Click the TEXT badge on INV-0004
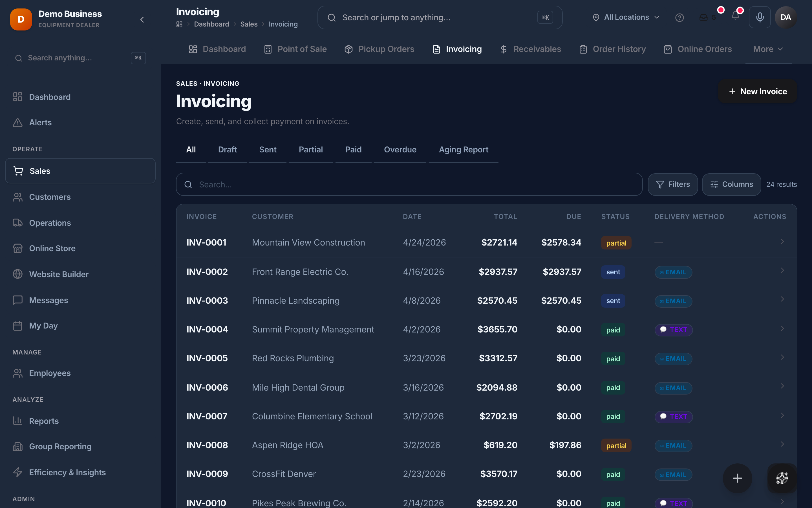 (x=673, y=330)
